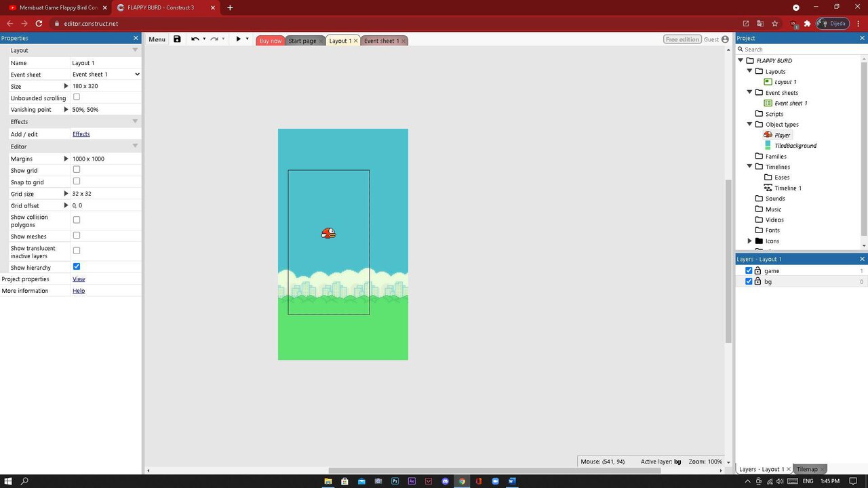This screenshot has width=868, height=488.
Task: Collapse the Layouts folder in Project tree
Action: [750, 71]
